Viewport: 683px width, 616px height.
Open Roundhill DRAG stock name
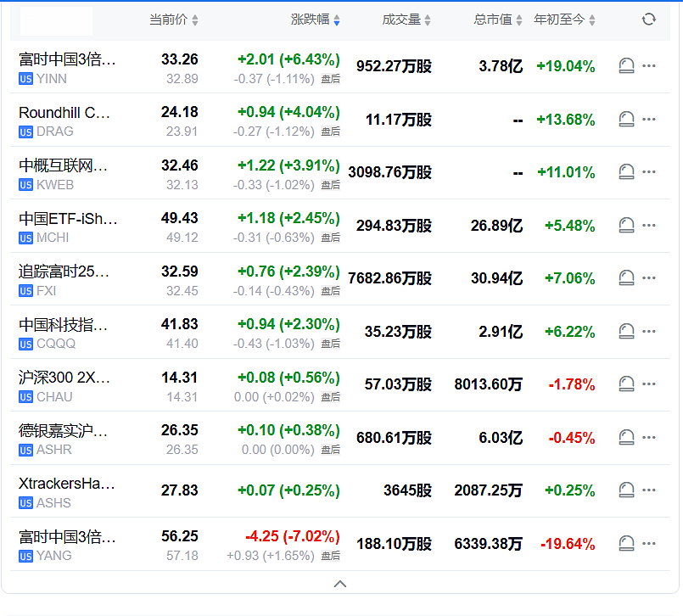tap(64, 113)
